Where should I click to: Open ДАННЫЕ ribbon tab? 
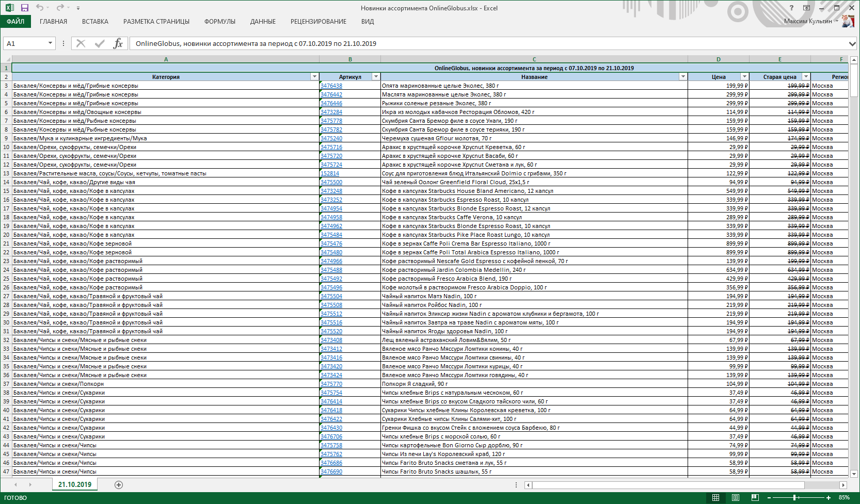263,22
